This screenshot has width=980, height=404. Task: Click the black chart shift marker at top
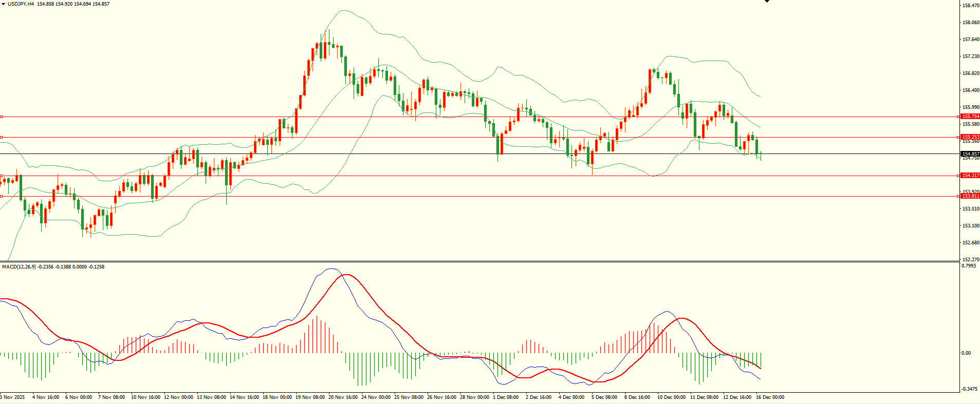(x=767, y=2)
